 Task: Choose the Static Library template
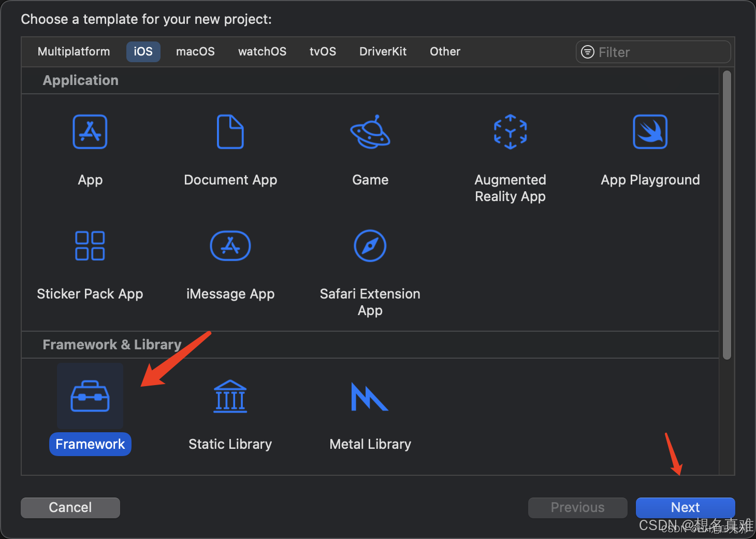tap(230, 396)
